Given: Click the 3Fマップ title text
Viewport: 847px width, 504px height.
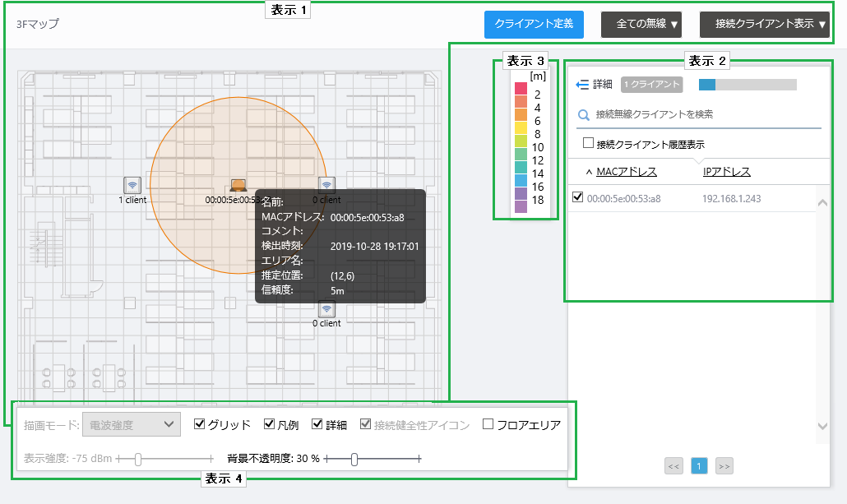Looking at the screenshot, I should coord(37,24).
